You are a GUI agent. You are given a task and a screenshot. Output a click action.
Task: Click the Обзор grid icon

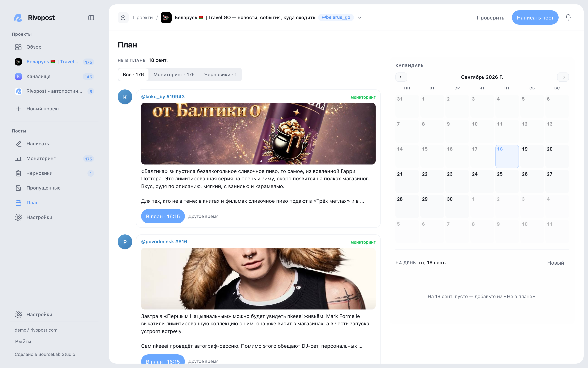18,47
